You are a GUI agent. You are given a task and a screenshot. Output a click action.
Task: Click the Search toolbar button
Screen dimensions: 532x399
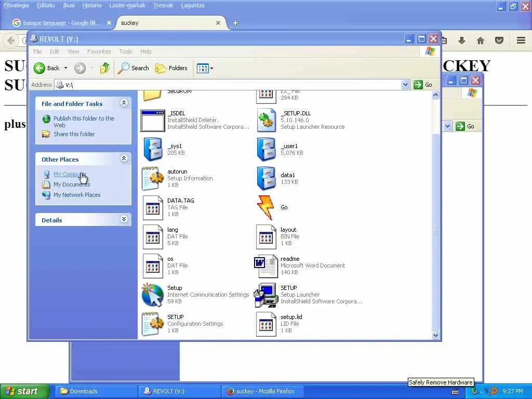[134, 68]
